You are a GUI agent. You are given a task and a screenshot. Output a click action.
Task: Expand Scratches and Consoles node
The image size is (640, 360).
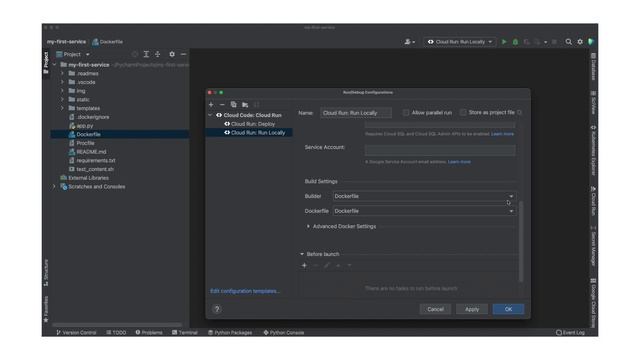click(54, 187)
